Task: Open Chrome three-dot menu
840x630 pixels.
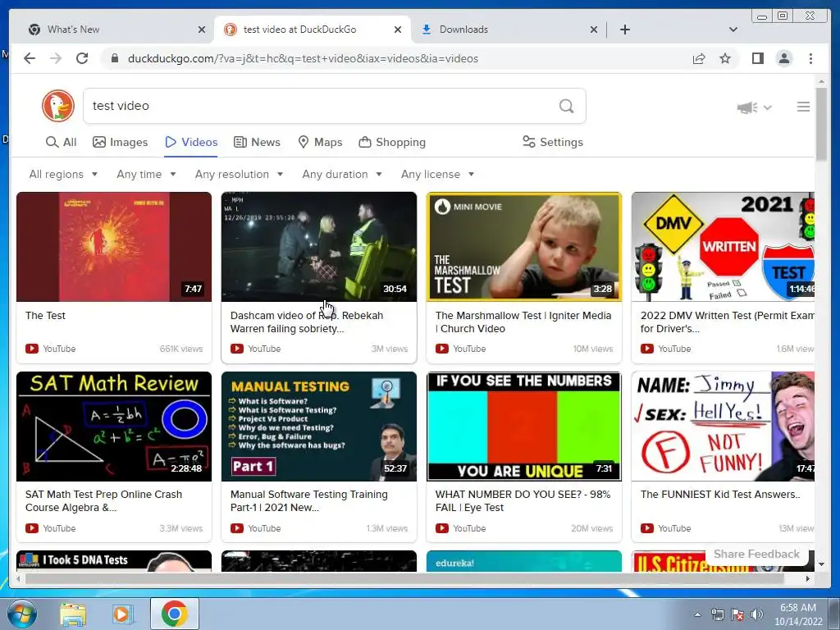Action: (x=810, y=58)
